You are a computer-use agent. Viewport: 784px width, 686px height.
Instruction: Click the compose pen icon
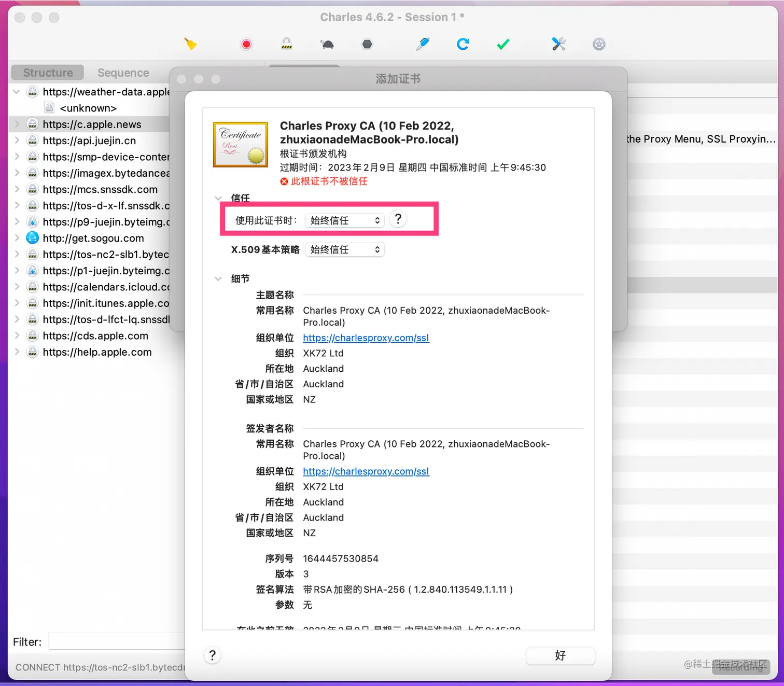[423, 44]
